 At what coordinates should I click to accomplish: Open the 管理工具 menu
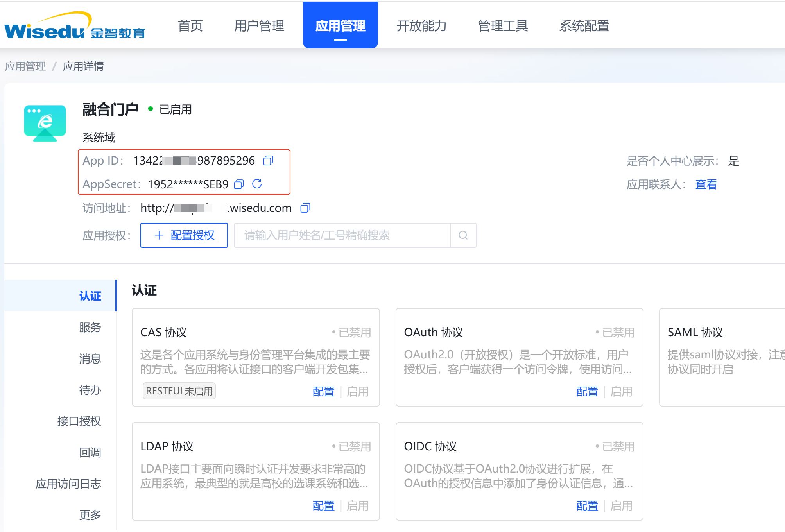(503, 26)
